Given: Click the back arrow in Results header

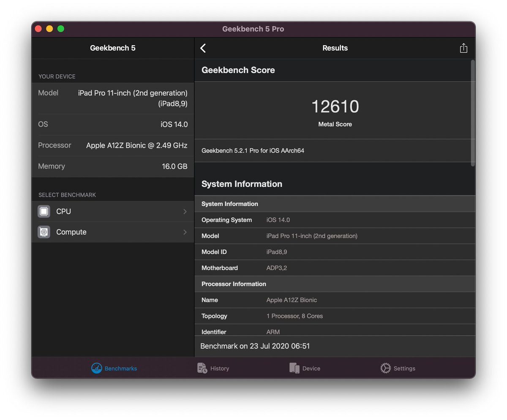Looking at the screenshot, I should (x=203, y=48).
